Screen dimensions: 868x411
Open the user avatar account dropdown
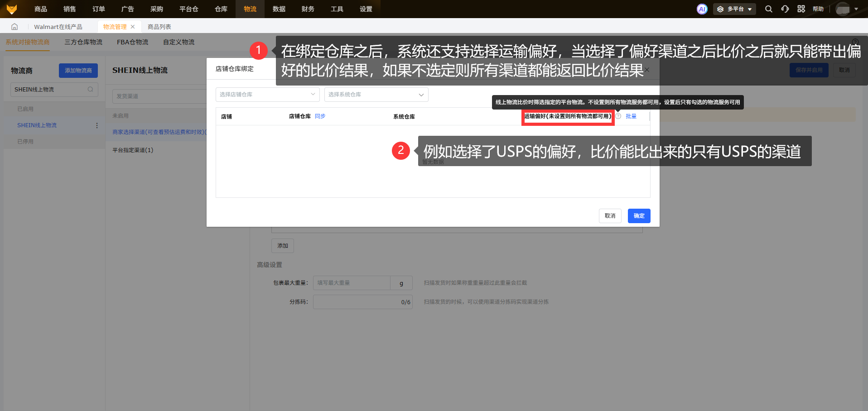tap(846, 9)
